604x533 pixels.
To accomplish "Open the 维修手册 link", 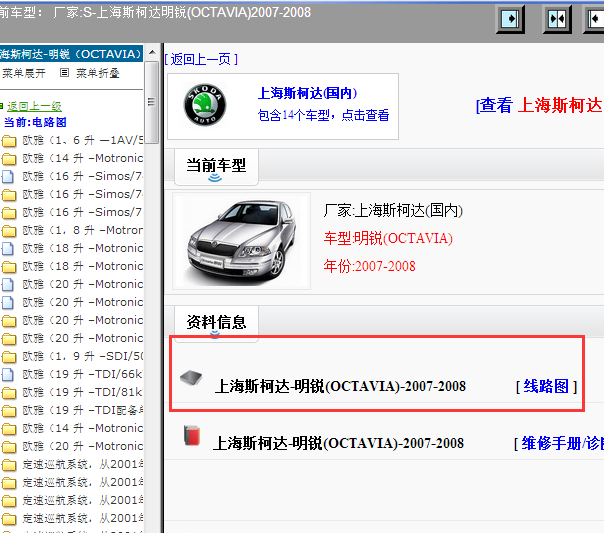I will (x=562, y=443).
